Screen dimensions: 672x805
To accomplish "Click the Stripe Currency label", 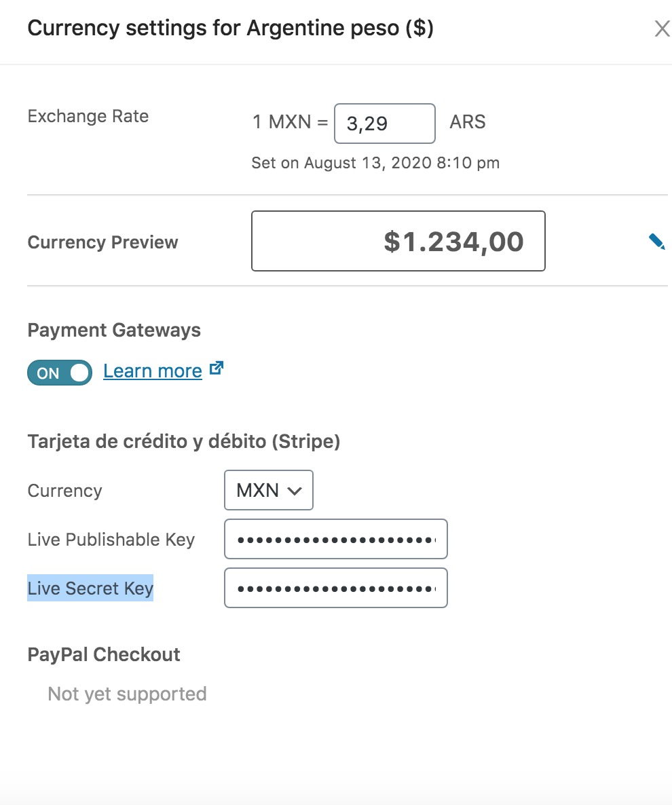I will pyautogui.click(x=64, y=491).
